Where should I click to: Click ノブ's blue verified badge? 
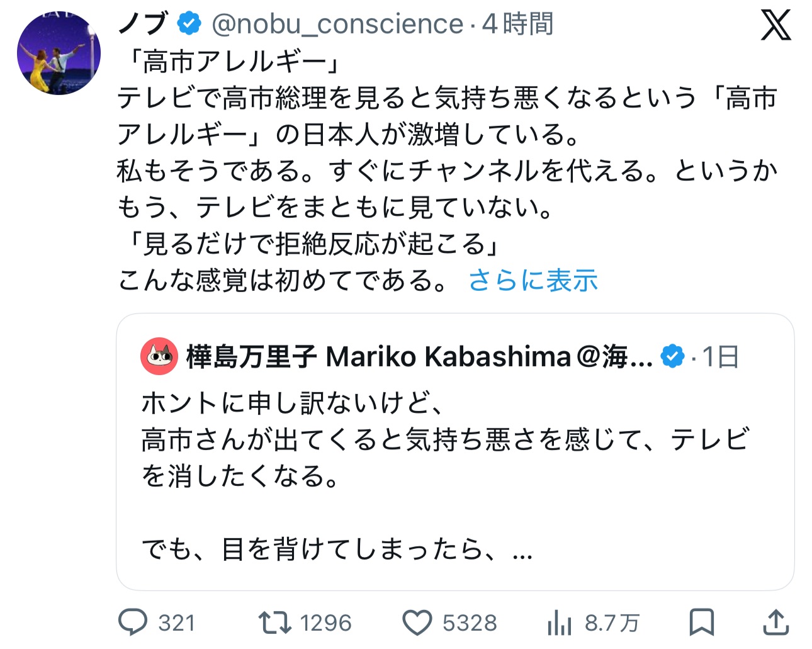pyautogui.click(x=189, y=24)
